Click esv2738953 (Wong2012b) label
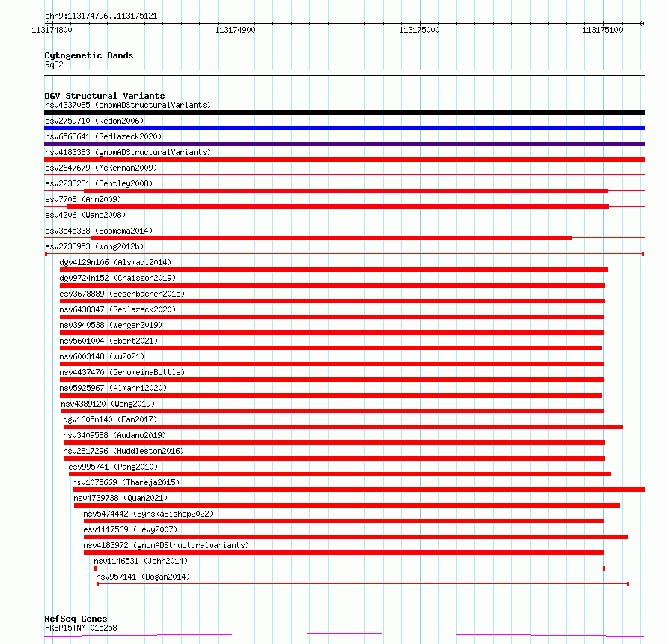666x644 pixels. [x=94, y=246]
